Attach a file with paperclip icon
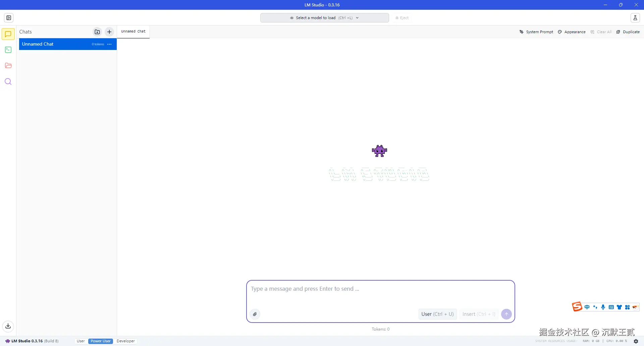 pos(255,314)
